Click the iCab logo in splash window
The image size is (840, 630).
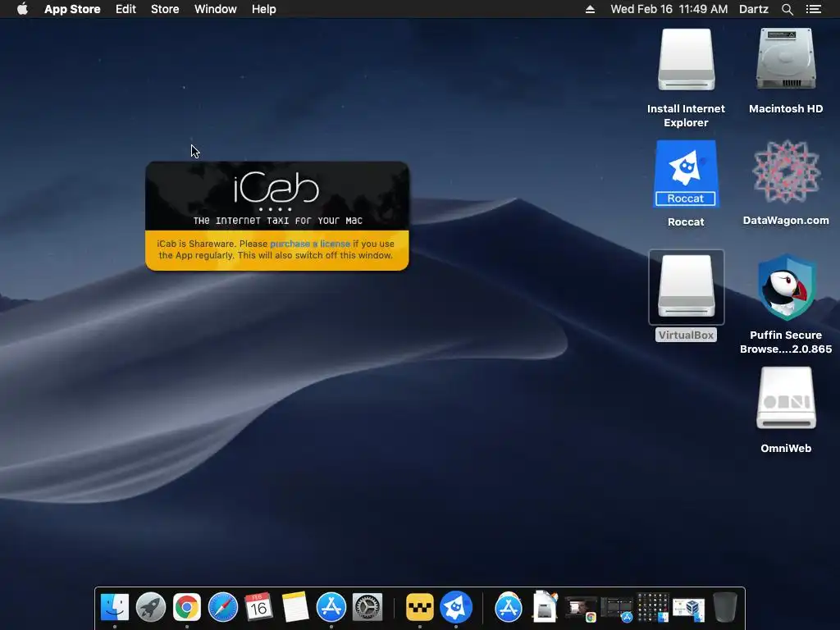(x=276, y=188)
